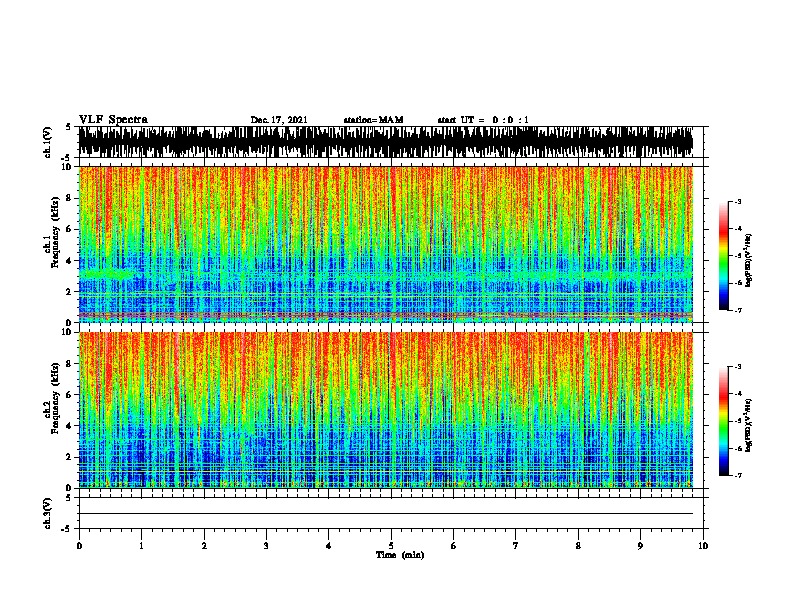The image size is (792, 612).
Task: Click the "9" tick on the Time axis
Action: pyautogui.click(x=640, y=546)
